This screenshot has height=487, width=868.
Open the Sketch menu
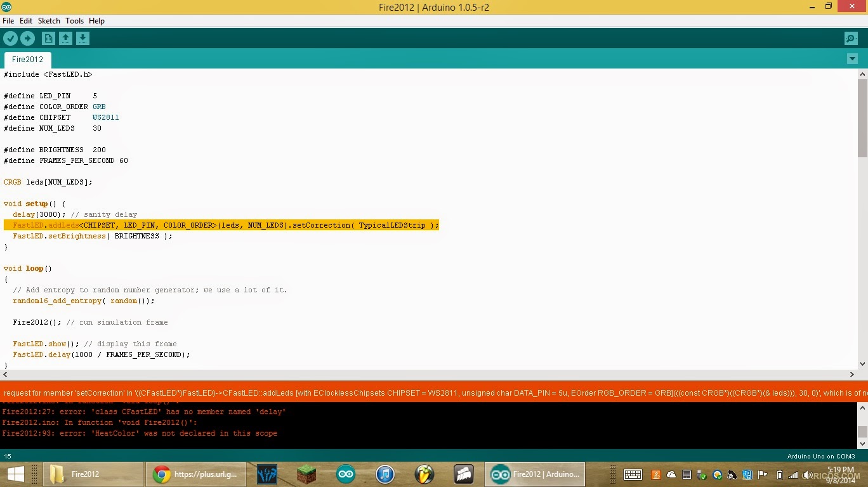(x=49, y=21)
